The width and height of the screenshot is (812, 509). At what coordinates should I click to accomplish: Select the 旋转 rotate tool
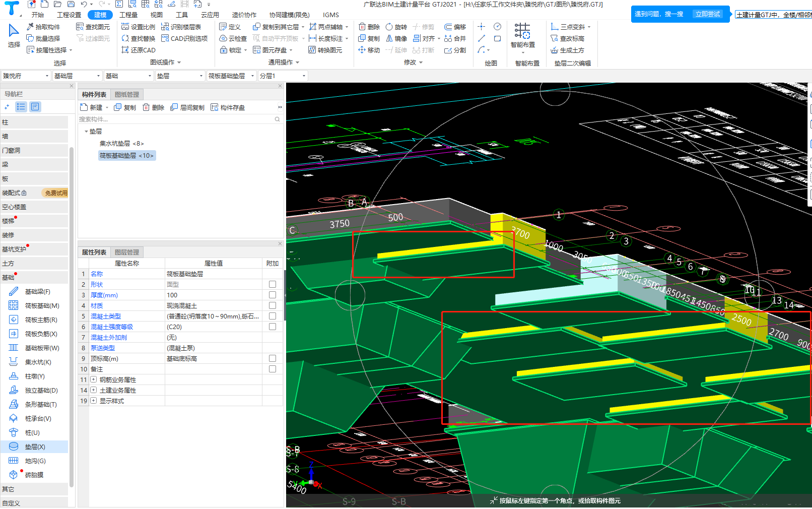(396, 27)
